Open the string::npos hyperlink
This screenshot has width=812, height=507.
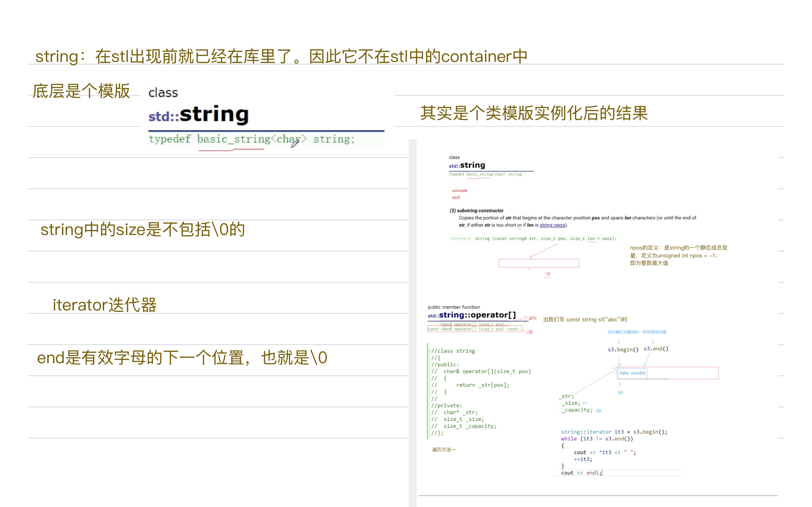coord(552,225)
